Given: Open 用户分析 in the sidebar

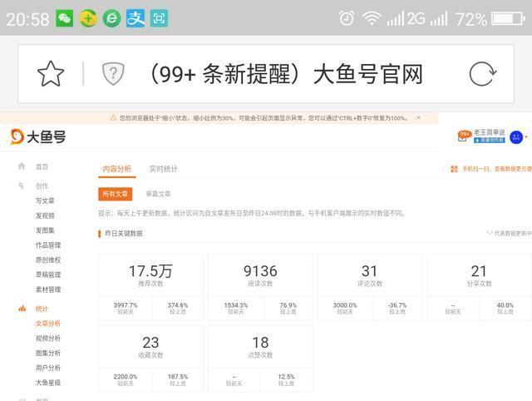Looking at the screenshot, I should click(x=48, y=368).
